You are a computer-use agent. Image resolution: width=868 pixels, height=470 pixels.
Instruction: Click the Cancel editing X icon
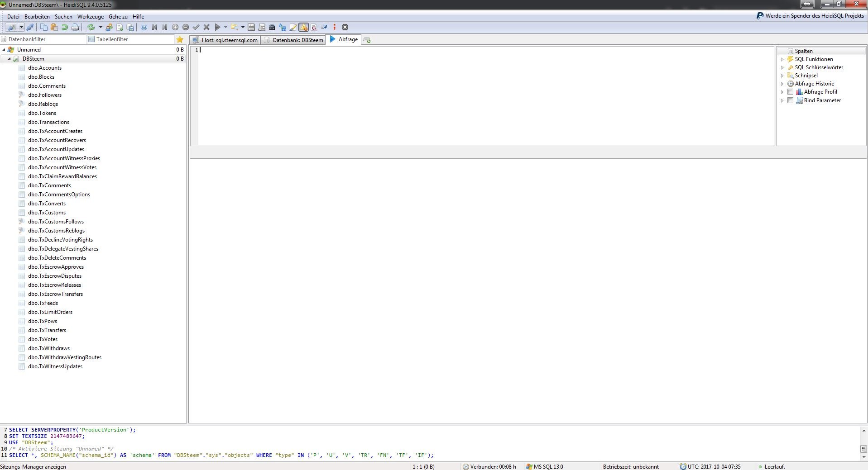click(206, 27)
